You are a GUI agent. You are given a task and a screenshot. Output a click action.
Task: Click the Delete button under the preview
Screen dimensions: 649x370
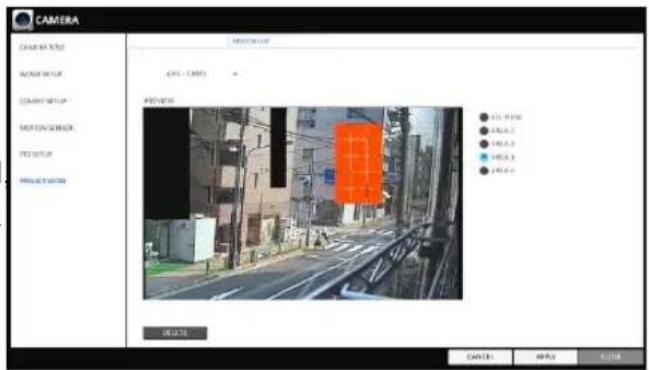[x=175, y=333]
